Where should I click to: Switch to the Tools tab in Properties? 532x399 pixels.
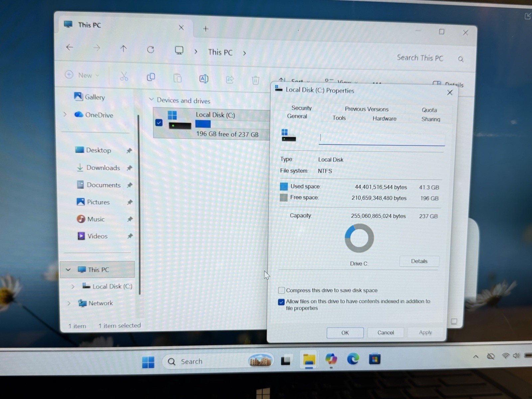(339, 118)
